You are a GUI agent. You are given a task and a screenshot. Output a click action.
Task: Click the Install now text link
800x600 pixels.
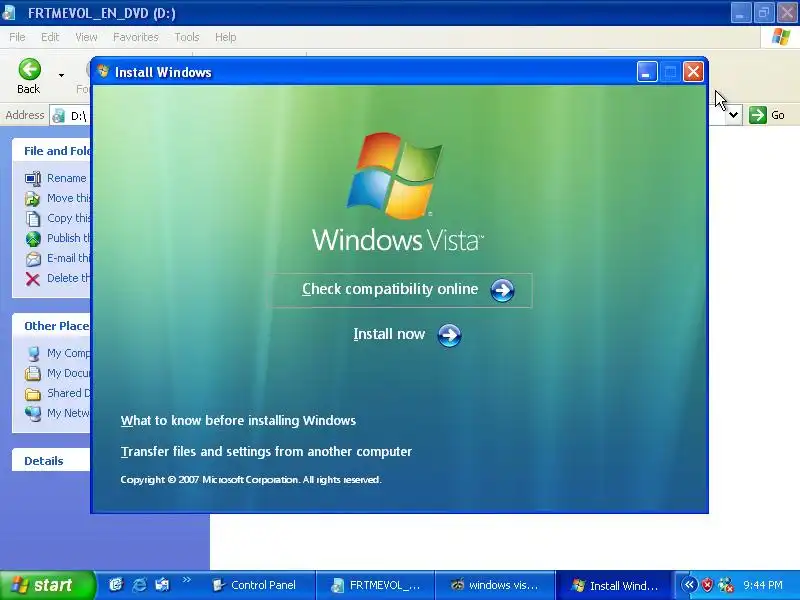389,334
